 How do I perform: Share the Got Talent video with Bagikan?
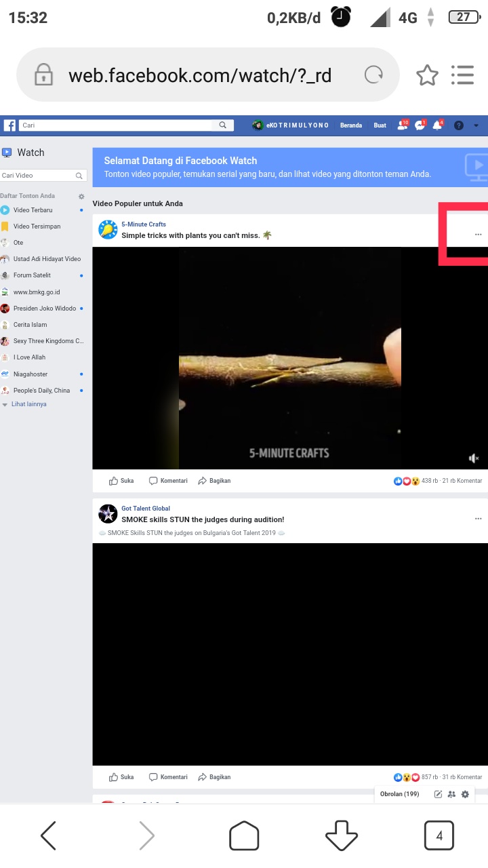tap(214, 777)
